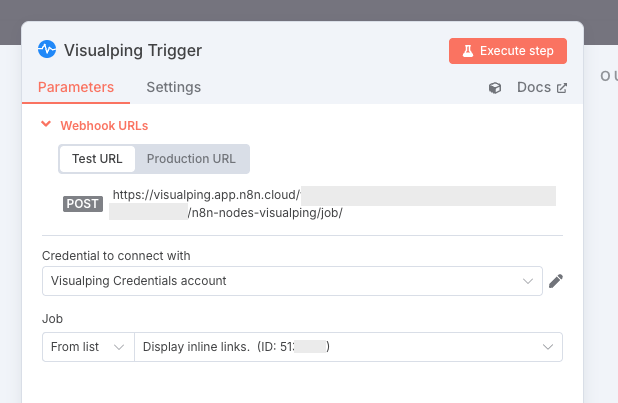Switch to Production URL
Screen dimensions: 618x403
(191, 159)
